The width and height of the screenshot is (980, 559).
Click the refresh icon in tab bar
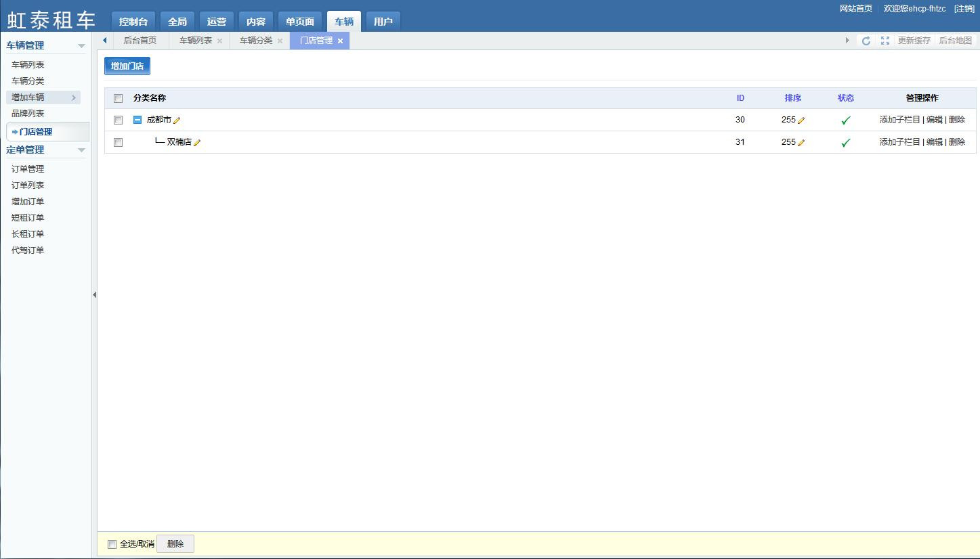pos(866,41)
